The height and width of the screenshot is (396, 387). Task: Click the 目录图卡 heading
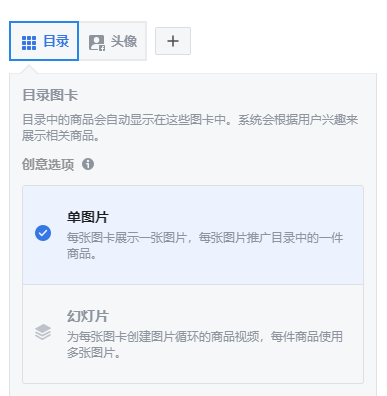click(x=50, y=95)
